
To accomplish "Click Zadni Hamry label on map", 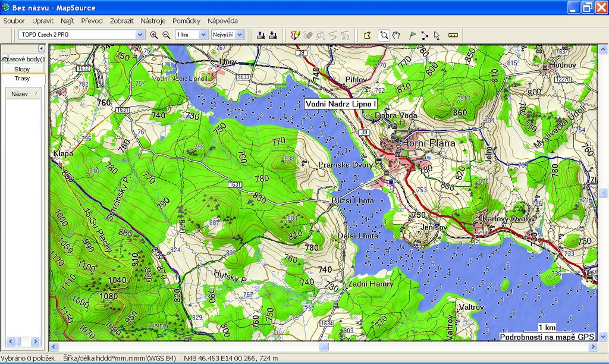I will 371,284.
